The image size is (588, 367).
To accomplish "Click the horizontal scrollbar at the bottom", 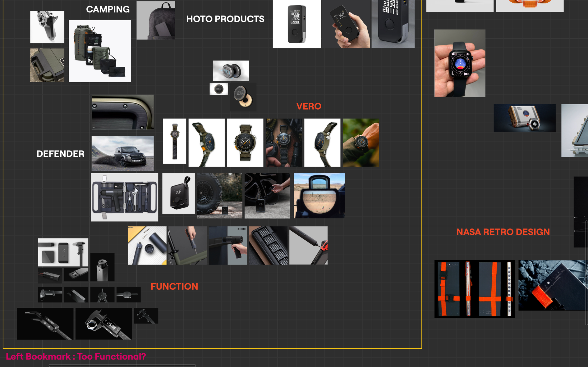I will [x=122, y=365].
